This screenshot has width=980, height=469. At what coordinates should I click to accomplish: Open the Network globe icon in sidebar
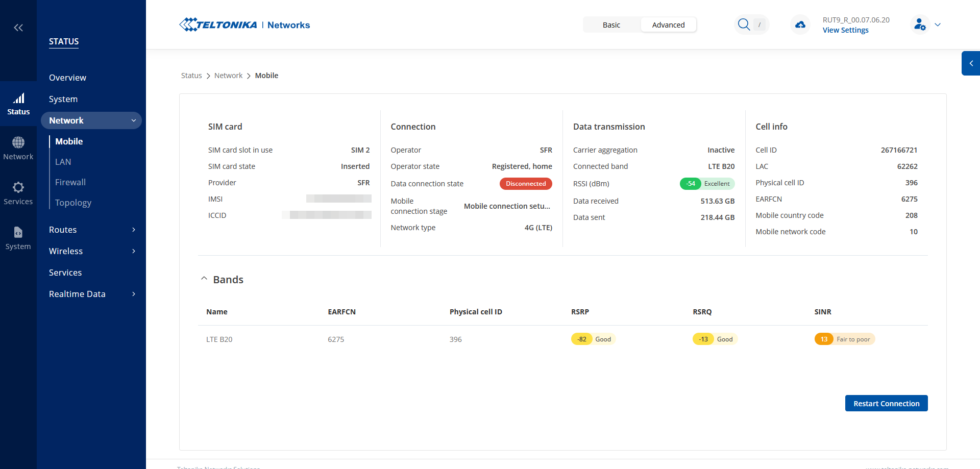[x=18, y=149]
